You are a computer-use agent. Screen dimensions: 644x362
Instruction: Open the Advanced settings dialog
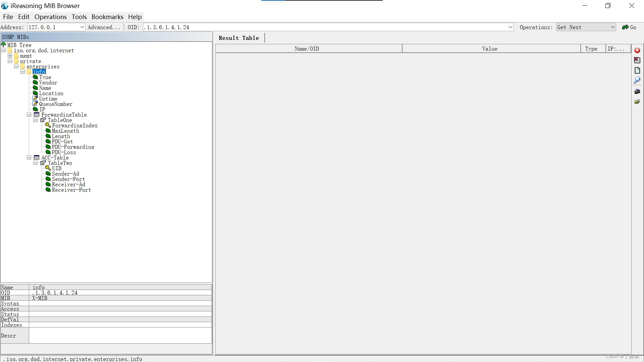[x=104, y=27]
